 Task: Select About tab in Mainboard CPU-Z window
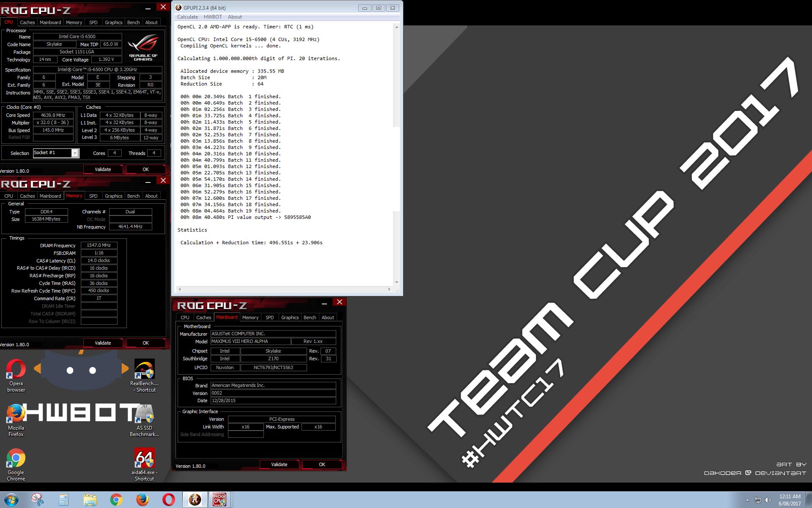coord(328,317)
